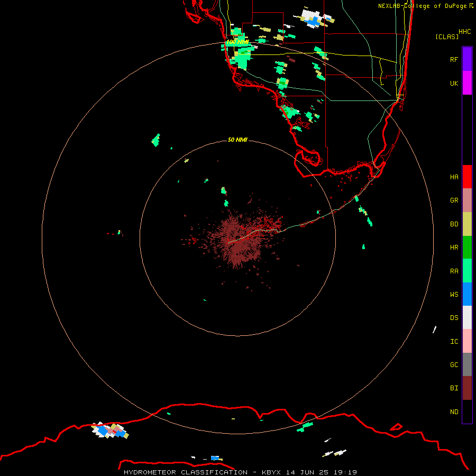The height and width of the screenshot is (476, 476).
Task: Click the HR green legend swatch
Action: pos(467,248)
